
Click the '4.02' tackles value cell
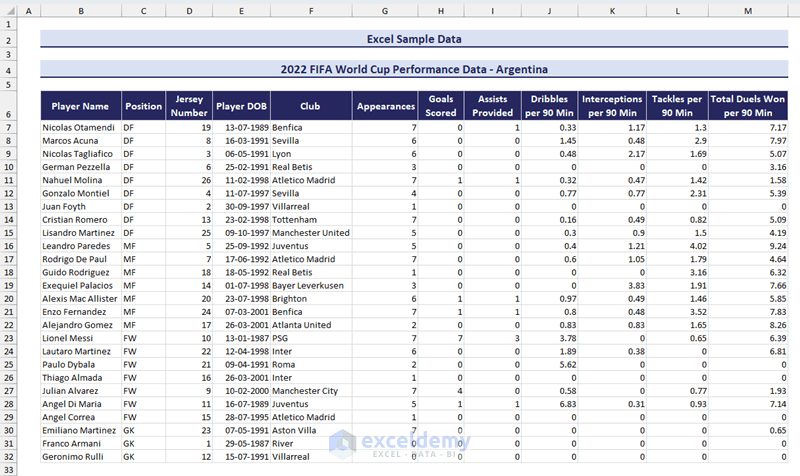(677, 246)
